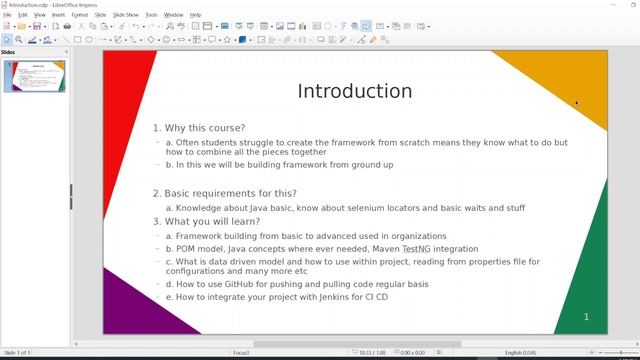
Task: Open the Insert menu
Action: pyautogui.click(x=58, y=15)
